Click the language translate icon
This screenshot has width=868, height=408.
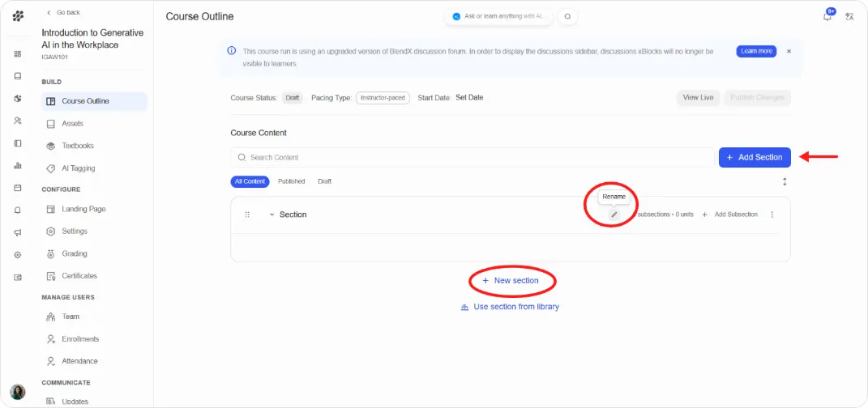pyautogui.click(x=849, y=16)
